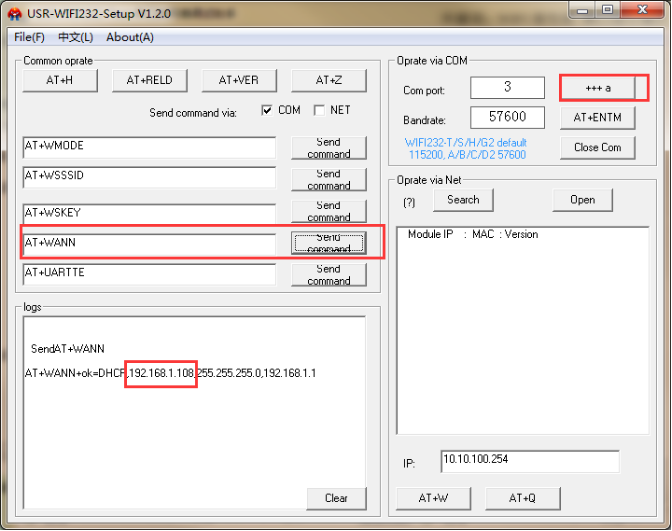
Task: Open the 中文(L) language menu
Action: tap(75, 37)
